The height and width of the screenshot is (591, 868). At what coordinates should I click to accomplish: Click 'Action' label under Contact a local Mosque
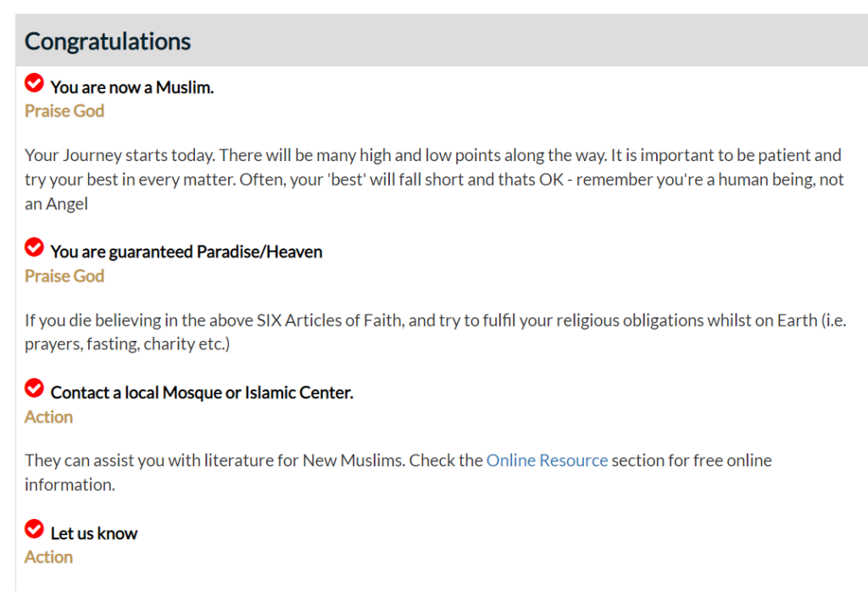(48, 416)
